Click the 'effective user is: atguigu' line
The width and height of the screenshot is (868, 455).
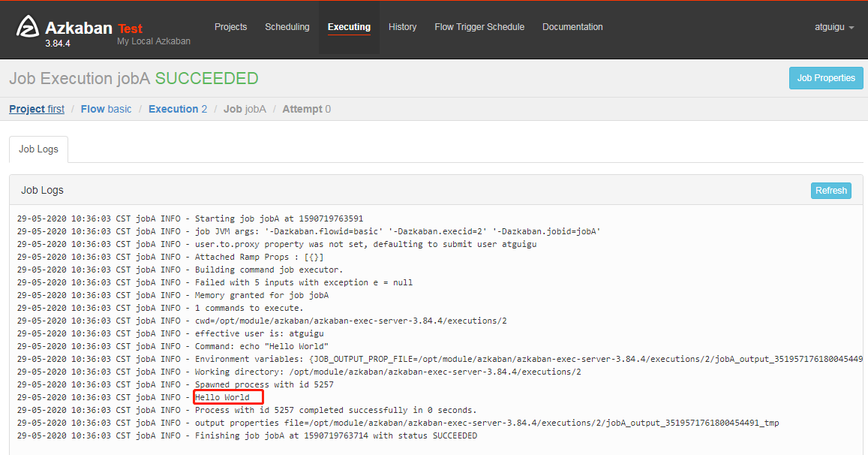pyautogui.click(x=170, y=333)
